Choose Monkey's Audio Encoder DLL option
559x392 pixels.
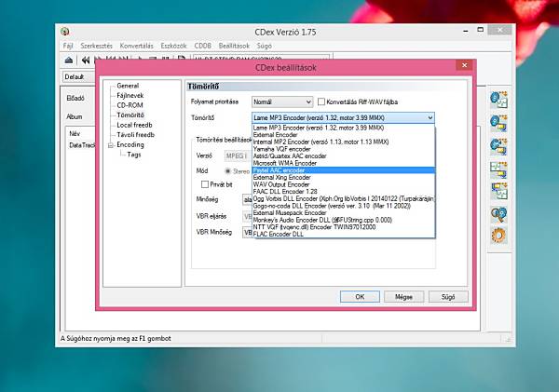coord(343,220)
